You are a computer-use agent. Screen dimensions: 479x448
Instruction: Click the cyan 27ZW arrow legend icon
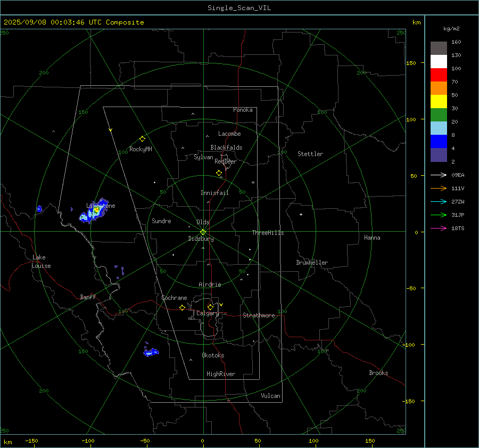coord(439,201)
